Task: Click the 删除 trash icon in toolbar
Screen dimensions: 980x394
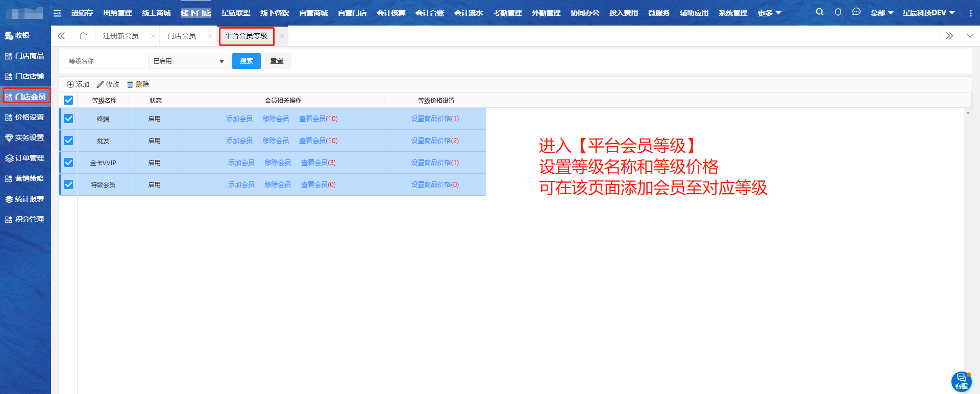Action: click(x=130, y=84)
